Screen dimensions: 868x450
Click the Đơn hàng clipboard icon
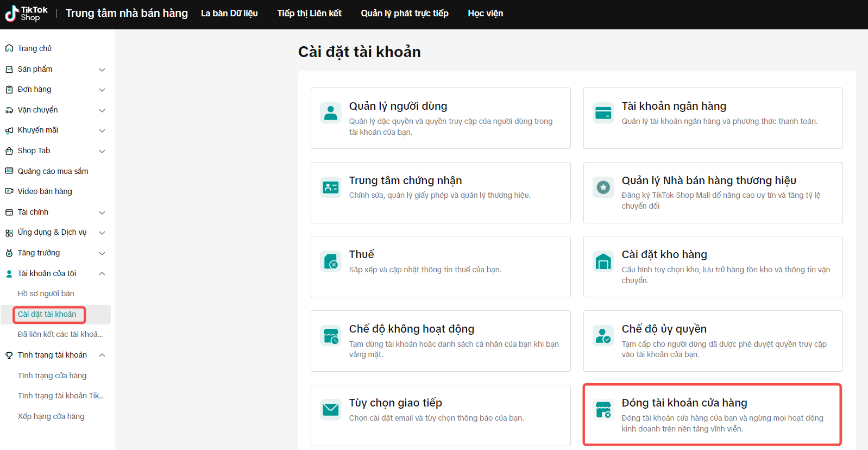9,90
